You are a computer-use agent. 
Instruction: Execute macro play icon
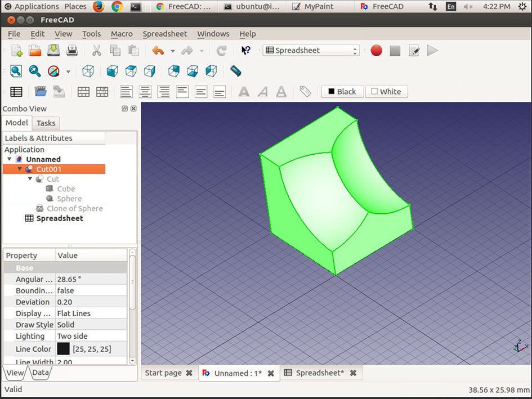pos(432,51)
